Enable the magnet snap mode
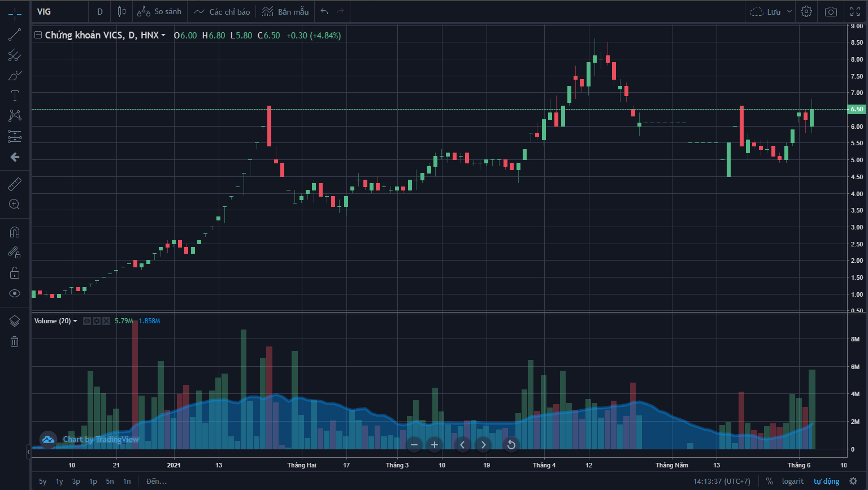This screenshot has width=868, height=490. [x=15, y=232]
